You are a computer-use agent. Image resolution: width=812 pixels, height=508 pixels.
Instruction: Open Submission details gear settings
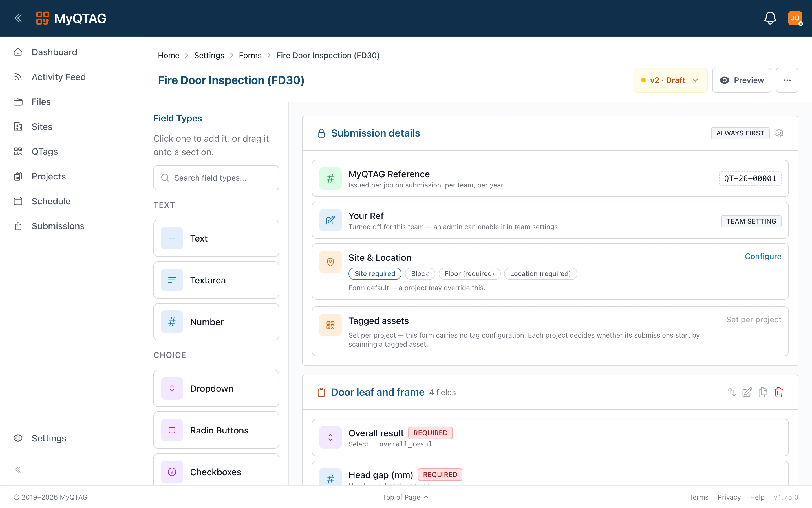(779, 133)
